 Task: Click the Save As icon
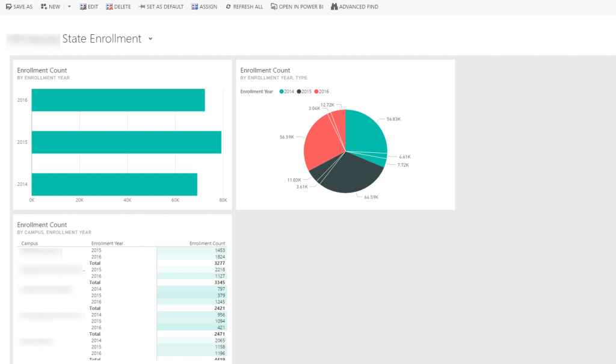tap(8, 7)
